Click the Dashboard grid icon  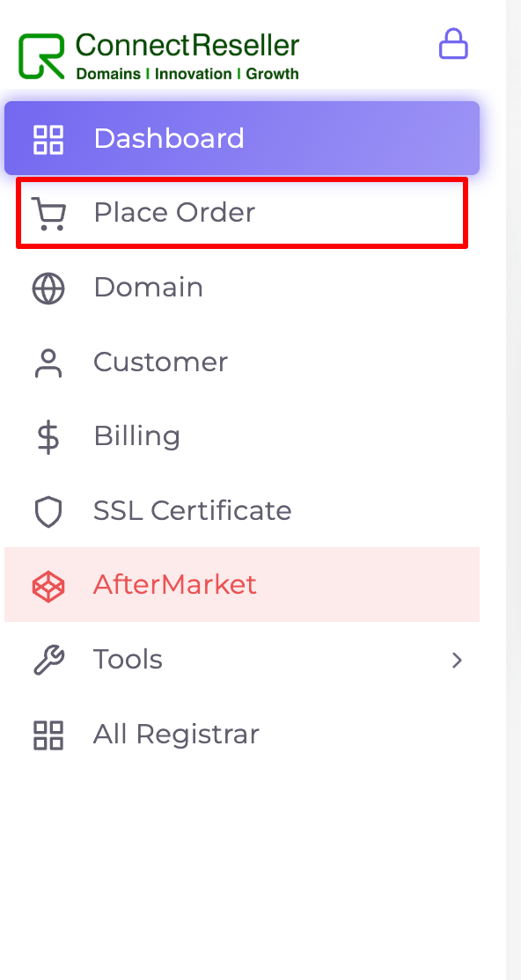(48, 139)
